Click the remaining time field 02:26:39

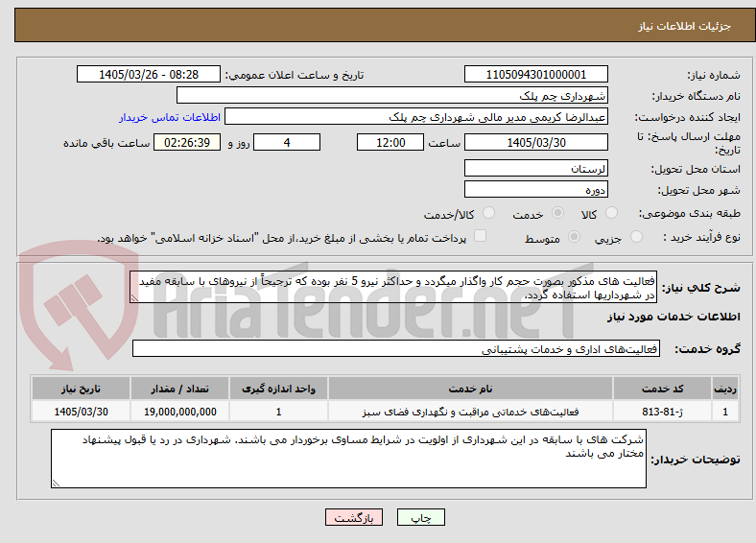(187, 142)
